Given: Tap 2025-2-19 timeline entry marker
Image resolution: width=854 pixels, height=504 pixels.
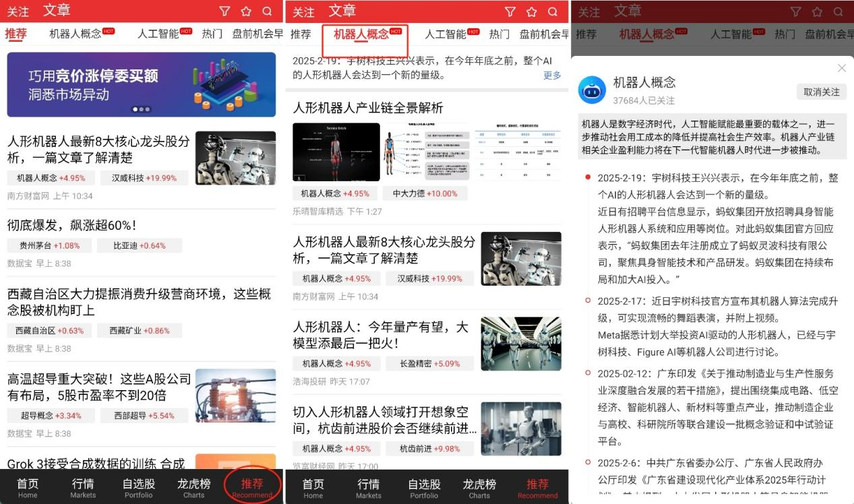Looking at the screenshot, I should click(588, 178).
